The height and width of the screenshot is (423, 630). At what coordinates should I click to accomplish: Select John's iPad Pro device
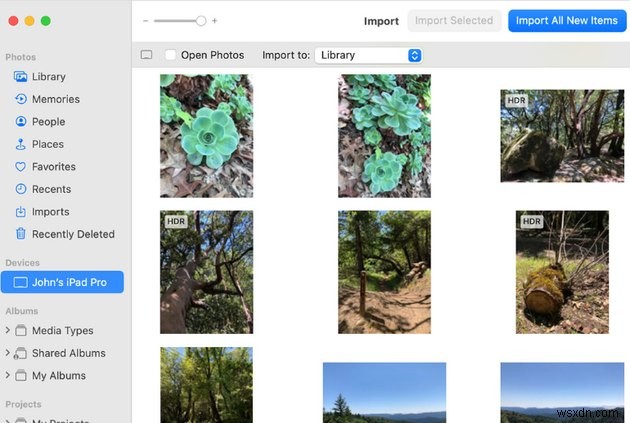62,282
